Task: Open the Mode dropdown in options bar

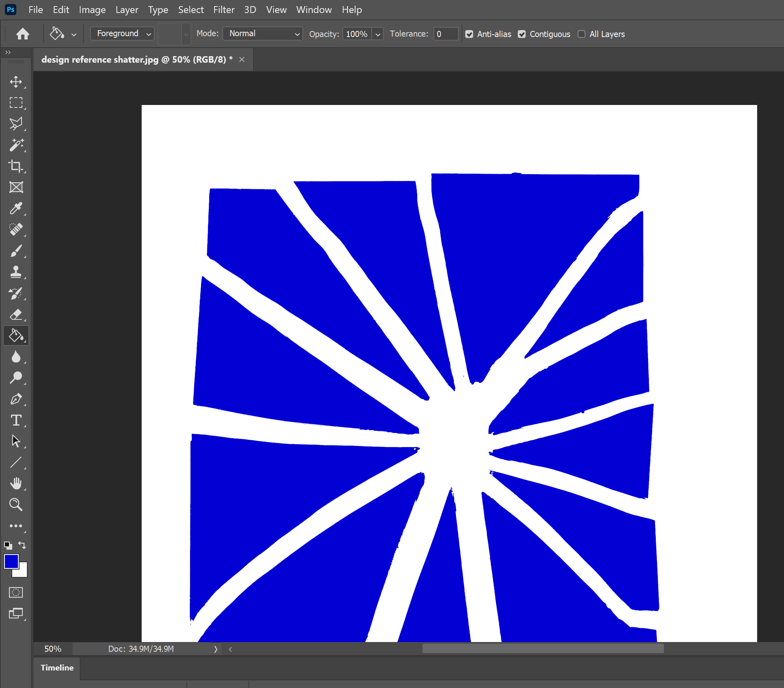Action: click(x=263, y=34)
